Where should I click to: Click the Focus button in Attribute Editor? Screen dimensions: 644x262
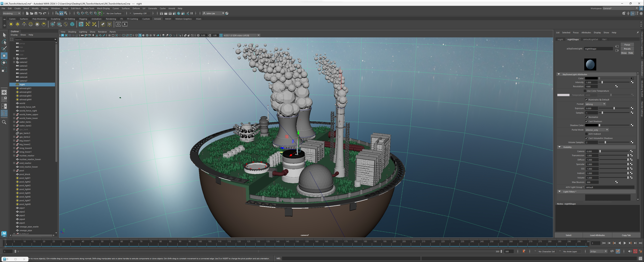(x=627, y=45)
